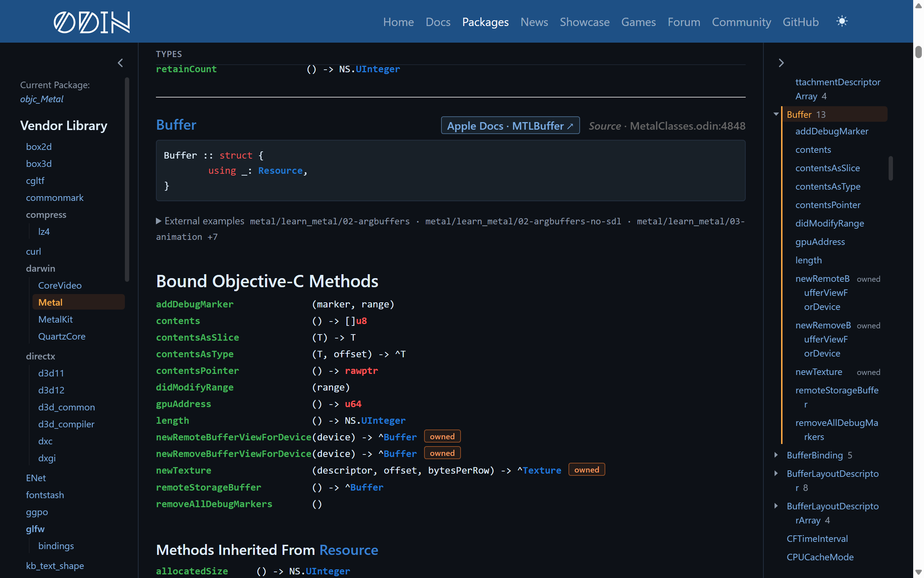Collapse the left sidebar with the chevron
This screenshot has height=578, width=924.
click(x=120, y=63)
